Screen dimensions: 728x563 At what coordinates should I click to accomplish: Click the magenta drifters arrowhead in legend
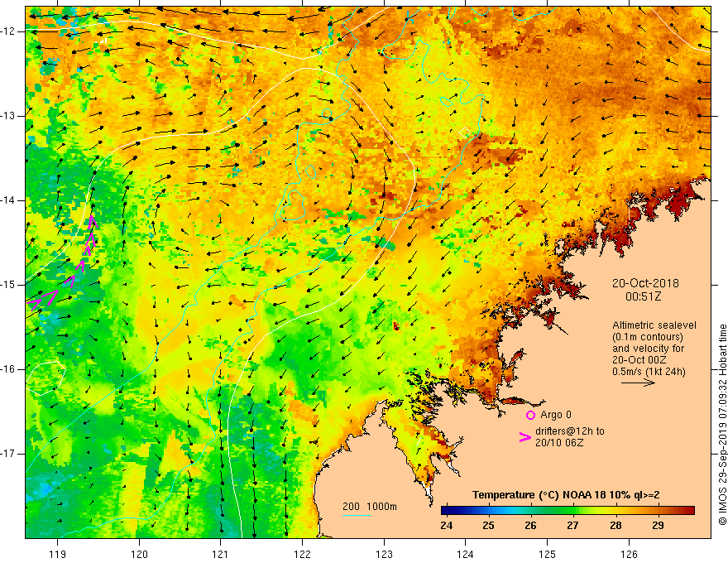click(x=524, y=437)
